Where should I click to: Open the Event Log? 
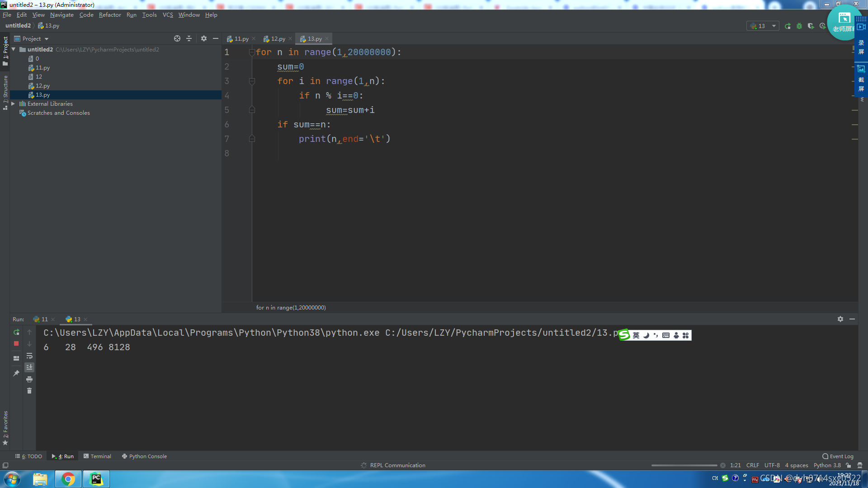(838, 456)
